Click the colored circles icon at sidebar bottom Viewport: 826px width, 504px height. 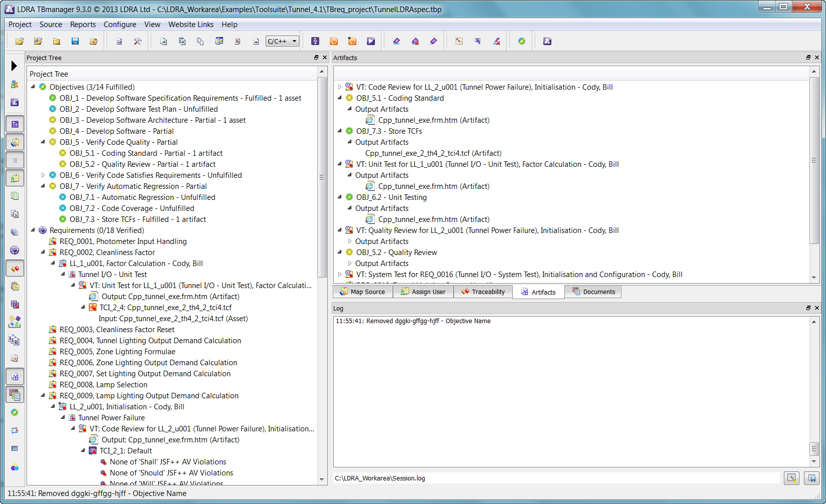click(x=15, y=467)
